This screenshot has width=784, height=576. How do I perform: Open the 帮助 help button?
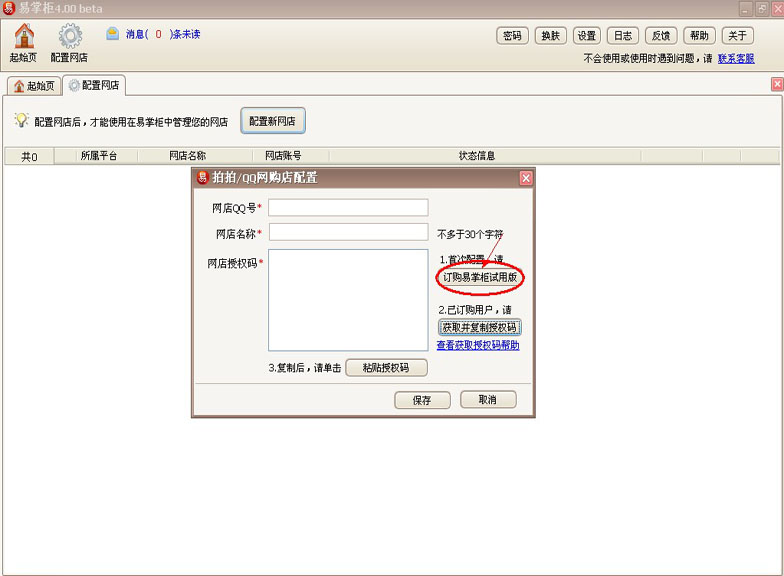point(700,36)
